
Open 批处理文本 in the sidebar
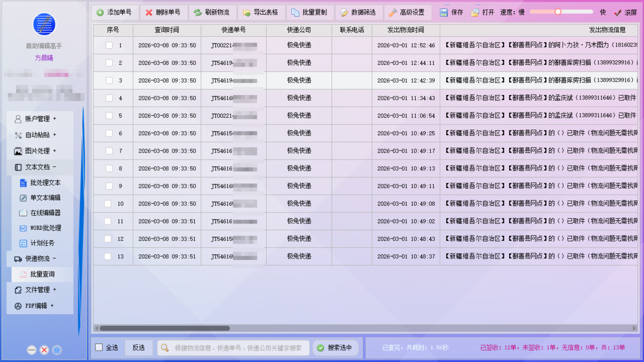[x=42, y=183]
